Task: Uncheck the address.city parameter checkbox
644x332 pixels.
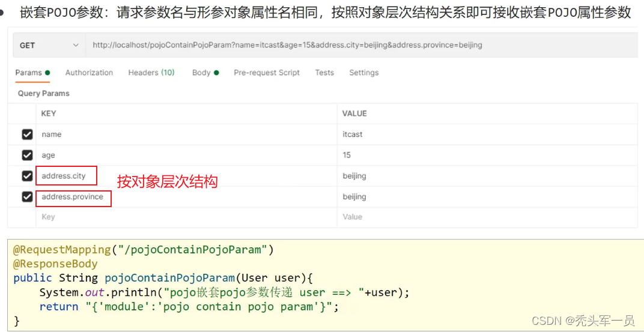Action: [x=27, y=176]
